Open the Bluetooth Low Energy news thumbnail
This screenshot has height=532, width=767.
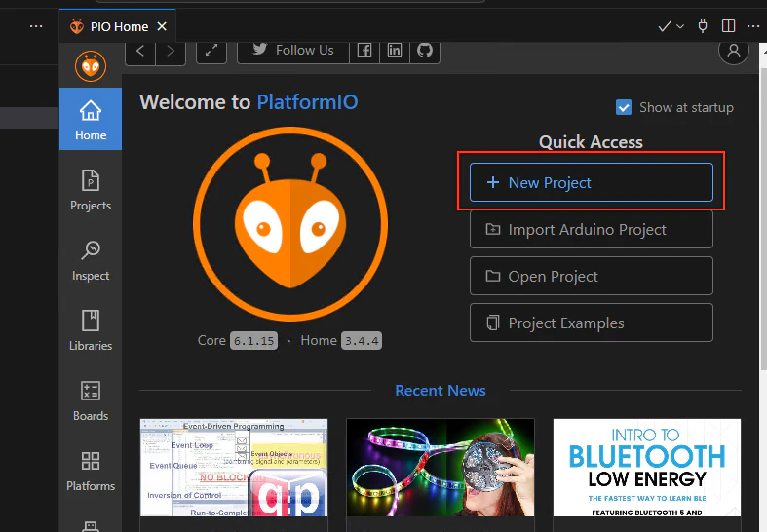(647, 468)
